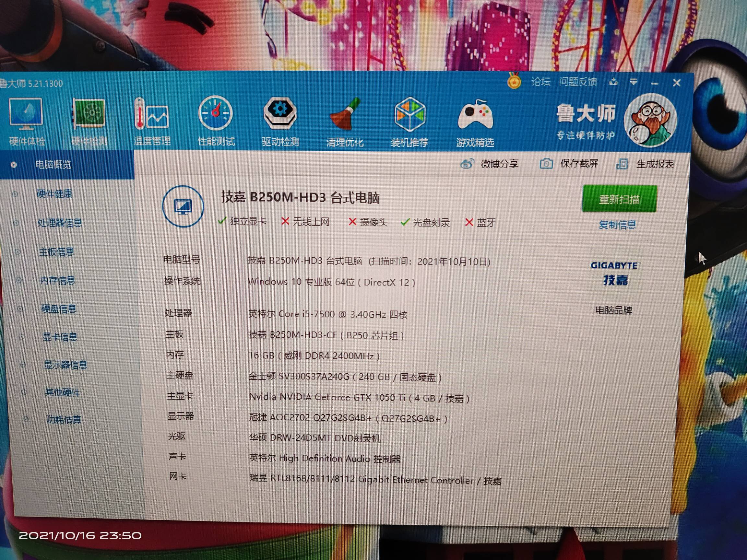The width and height of the screenshot is (747, 560).
Task: Click the camera icon for 保存截屏
Action: 546,164
